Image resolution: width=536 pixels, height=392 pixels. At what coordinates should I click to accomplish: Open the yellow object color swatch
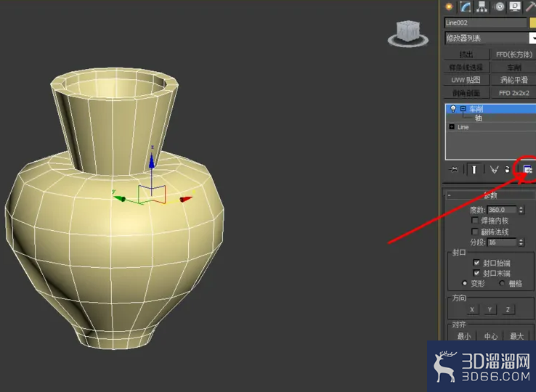(532, 23)
